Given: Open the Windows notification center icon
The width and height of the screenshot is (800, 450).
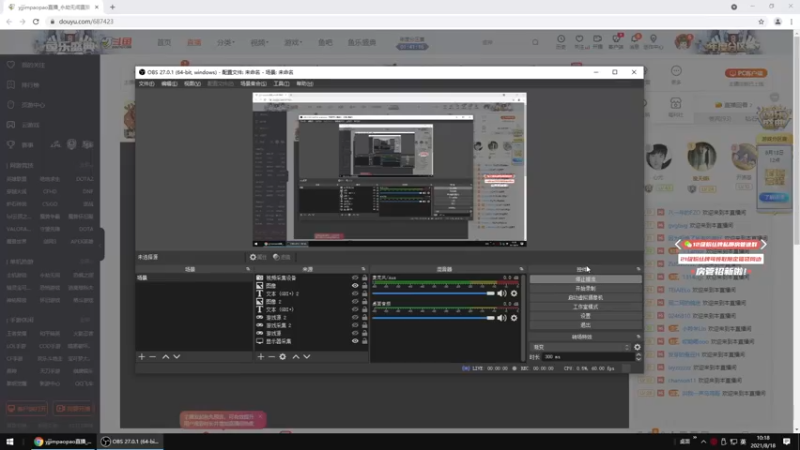Looking at the screenshot, I should pyautogui.click(x=787, y=441).
